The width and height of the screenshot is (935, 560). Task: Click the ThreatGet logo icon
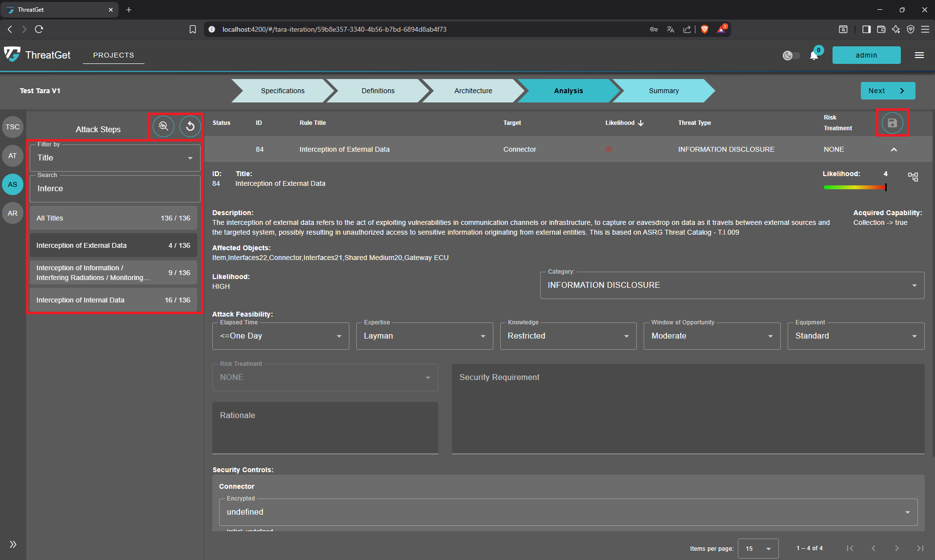[12, 54]
